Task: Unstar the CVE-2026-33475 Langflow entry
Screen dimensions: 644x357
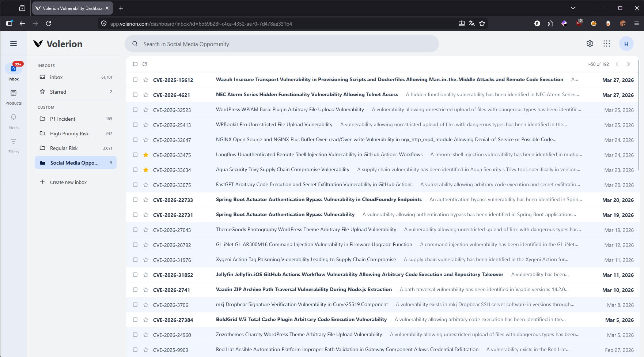Action: pos(146,155)
